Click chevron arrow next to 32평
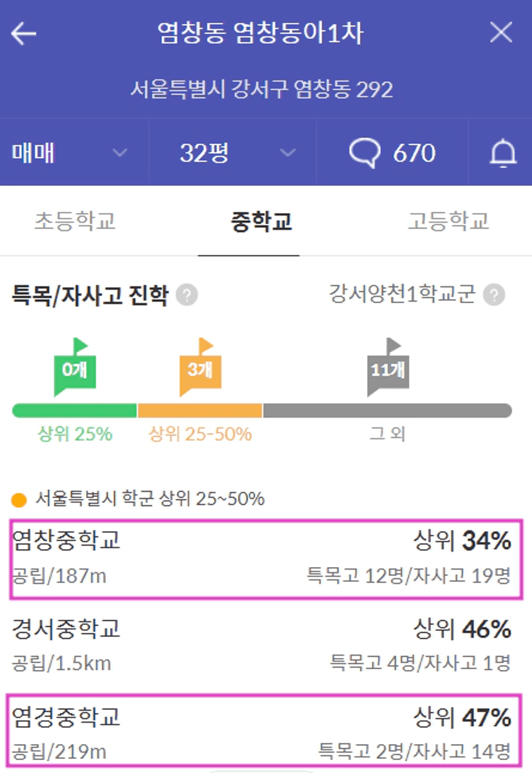 (x=288, y=153)
